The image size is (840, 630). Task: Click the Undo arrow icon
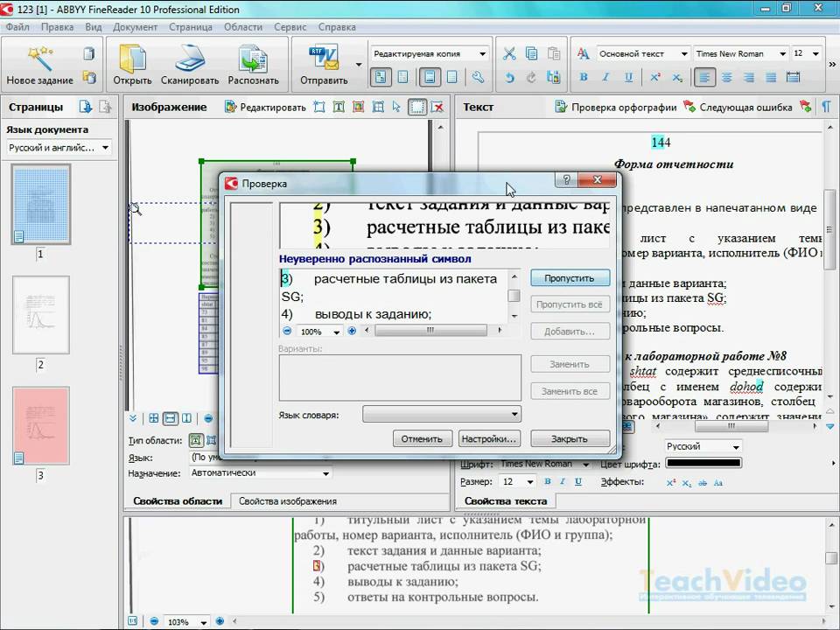tap(509, 78)
